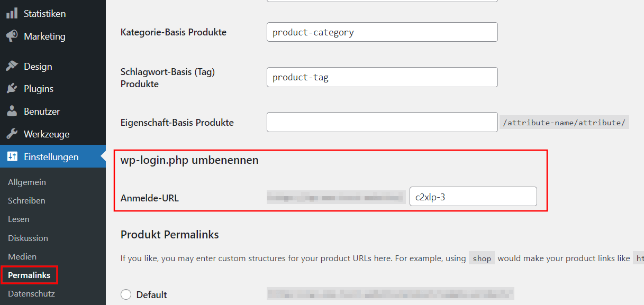The height and width of the screenshot is (305, 644).
Task: Go to Lesen settings page
Action: pos(19,219)
